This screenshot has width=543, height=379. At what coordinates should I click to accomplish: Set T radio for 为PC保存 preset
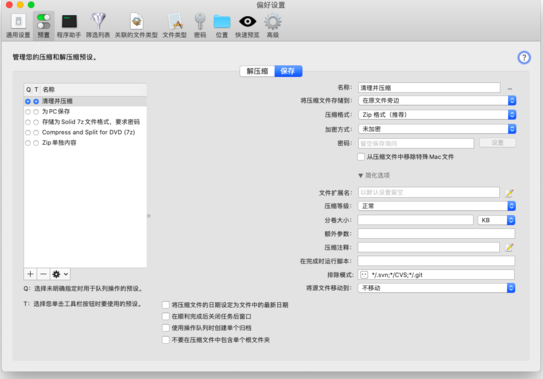click(36, 112)
